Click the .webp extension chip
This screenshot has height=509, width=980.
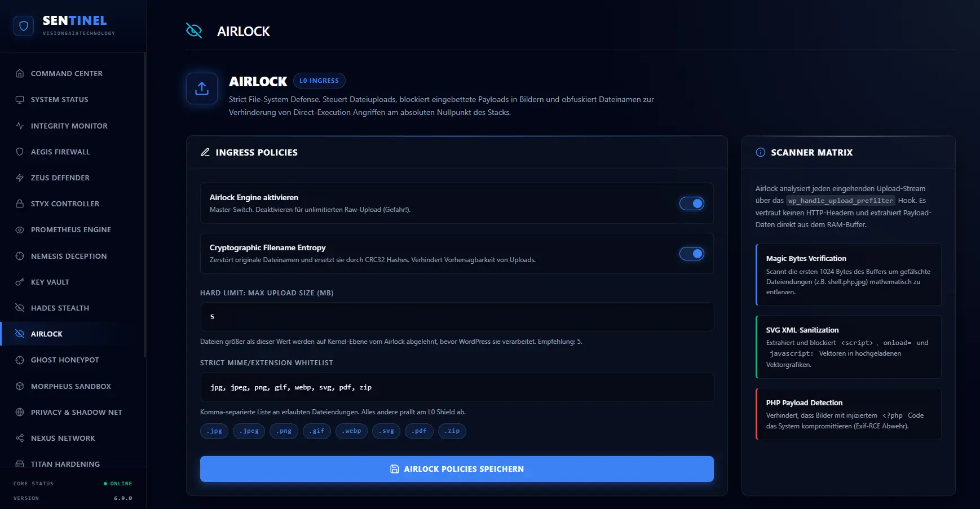tap(351, 431)
